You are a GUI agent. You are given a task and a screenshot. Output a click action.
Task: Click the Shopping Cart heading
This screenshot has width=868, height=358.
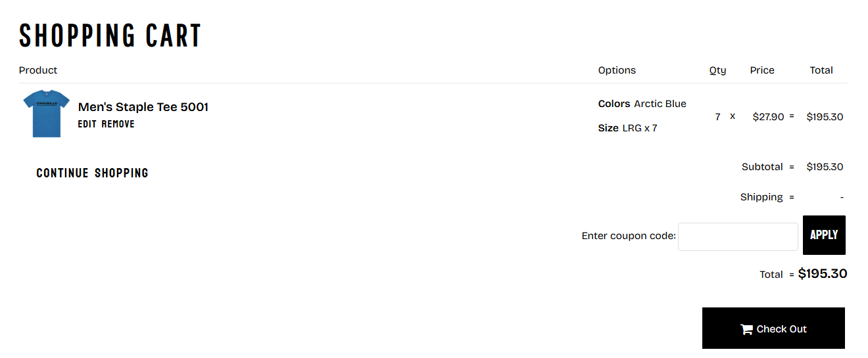pyautogui.click(x=110, y=36)
